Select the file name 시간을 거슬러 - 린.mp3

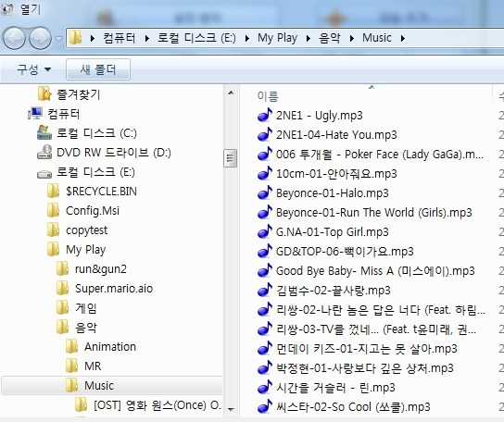pyautogui.click(x=335, y=388)
